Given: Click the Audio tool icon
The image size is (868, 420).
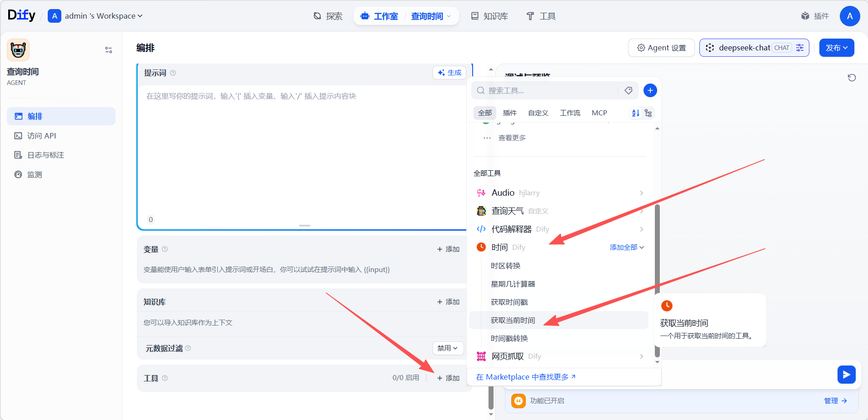Looking at the screenshot, I should [481, 193].
